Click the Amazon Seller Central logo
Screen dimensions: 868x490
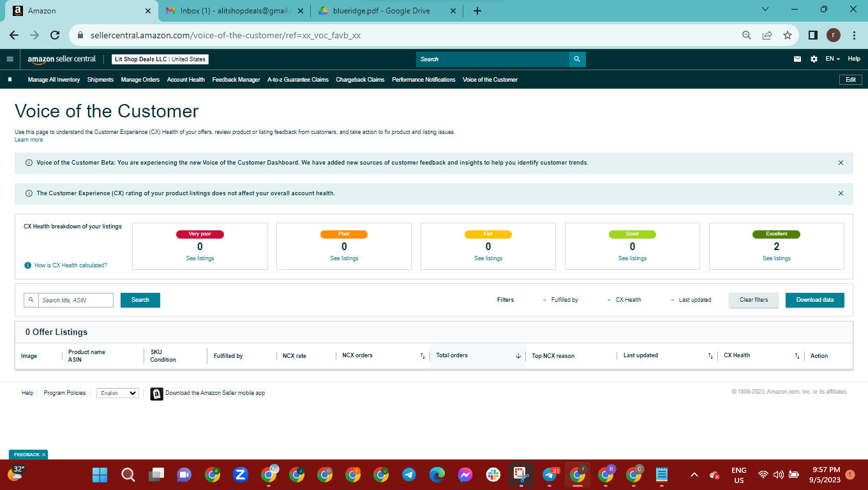click(62, 59)
